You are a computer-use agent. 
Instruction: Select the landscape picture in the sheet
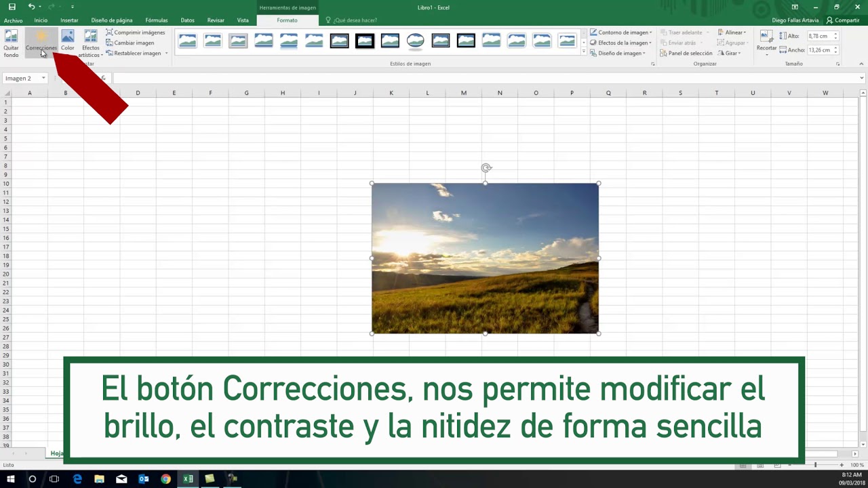click(x=485, y=258)
